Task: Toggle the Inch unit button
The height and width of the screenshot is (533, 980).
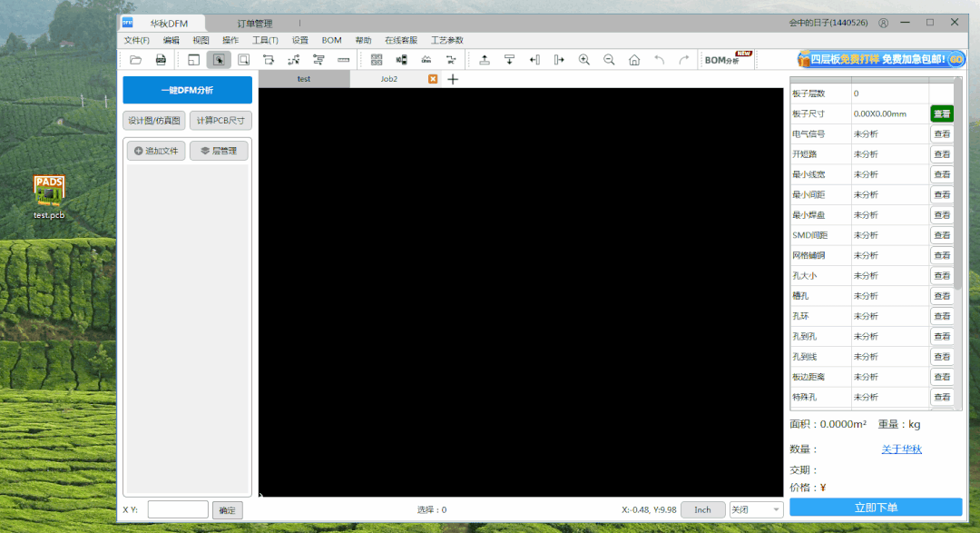Action: click(702, 510)
